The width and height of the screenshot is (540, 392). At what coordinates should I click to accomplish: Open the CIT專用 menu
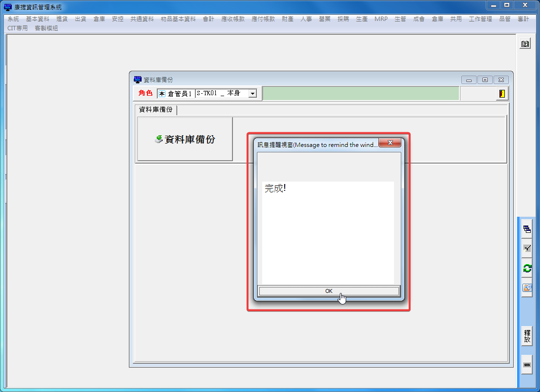tap(18, 28)
